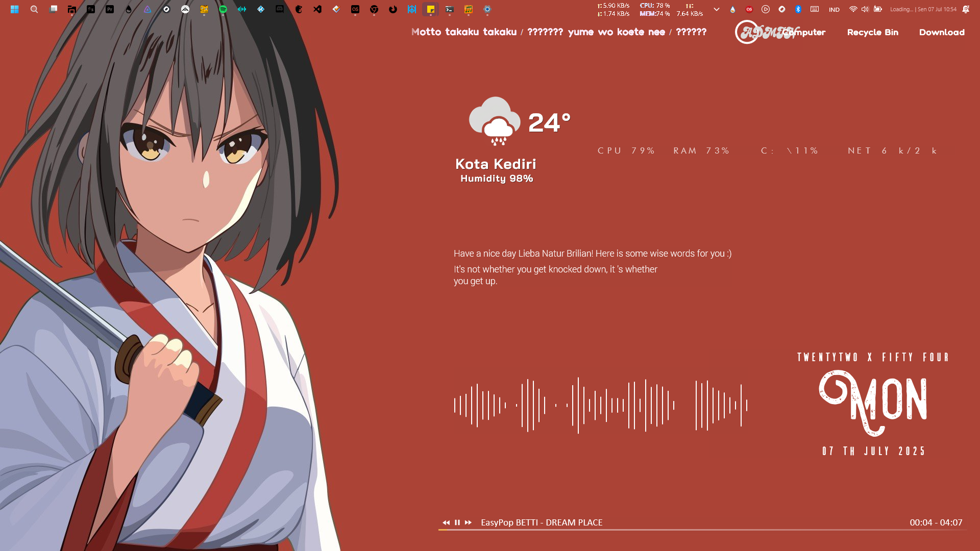Open the Bluetooth tray icon
This screenshot has height=551, width=980.
[798, 9]
